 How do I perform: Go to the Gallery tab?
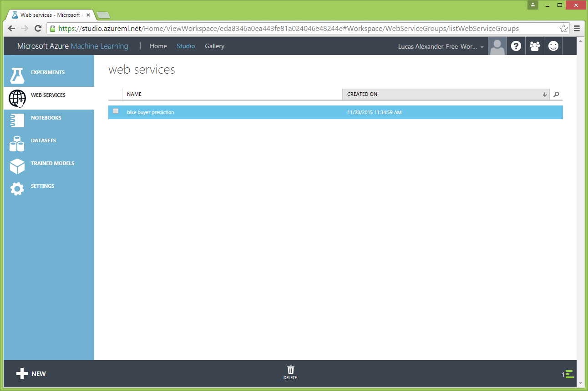214,46
